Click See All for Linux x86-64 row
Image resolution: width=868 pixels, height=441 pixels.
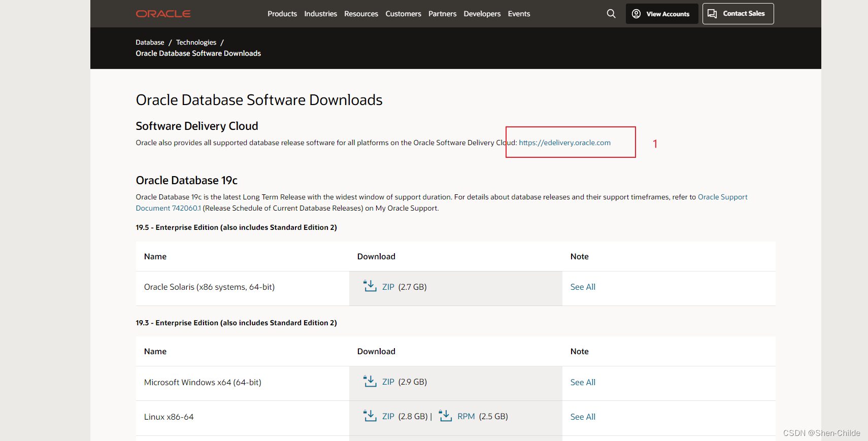tap(583, 417)
